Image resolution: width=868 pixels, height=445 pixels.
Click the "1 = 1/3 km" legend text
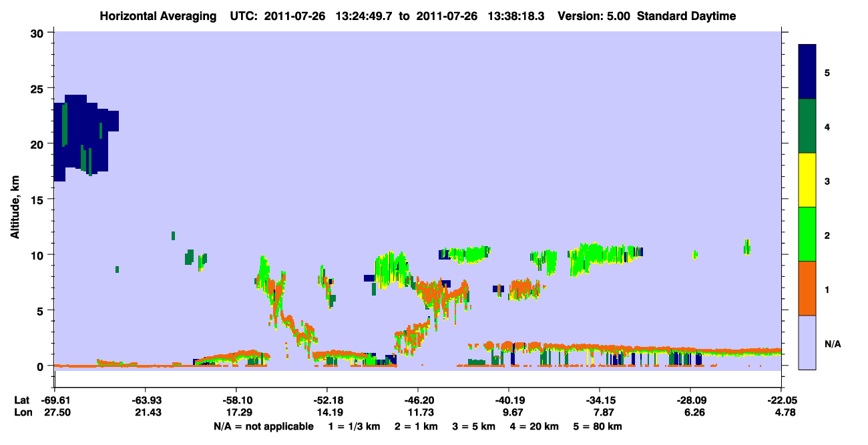355,426
